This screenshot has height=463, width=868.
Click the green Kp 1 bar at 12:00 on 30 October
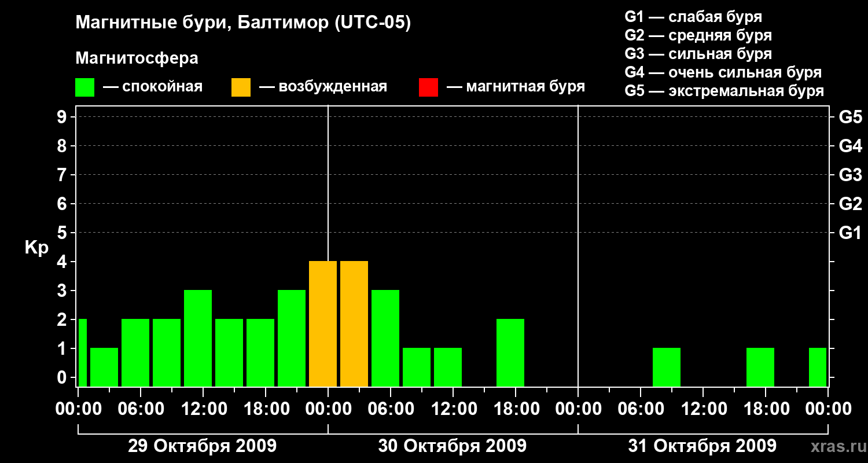(x=448, y=368)
